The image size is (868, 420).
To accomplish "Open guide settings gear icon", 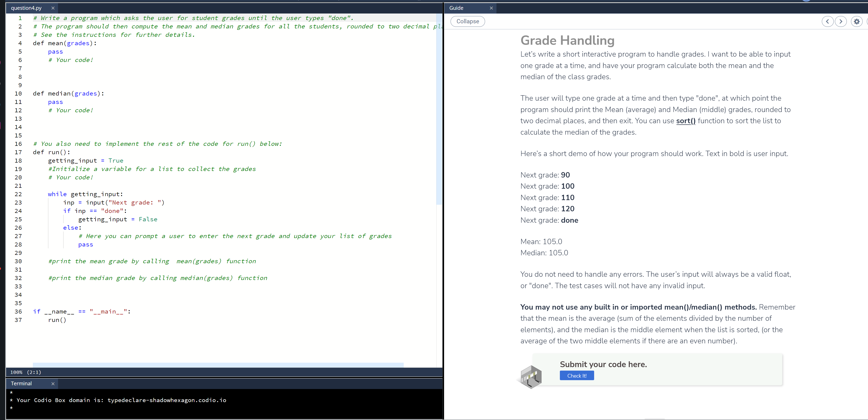I will point(857,22).
